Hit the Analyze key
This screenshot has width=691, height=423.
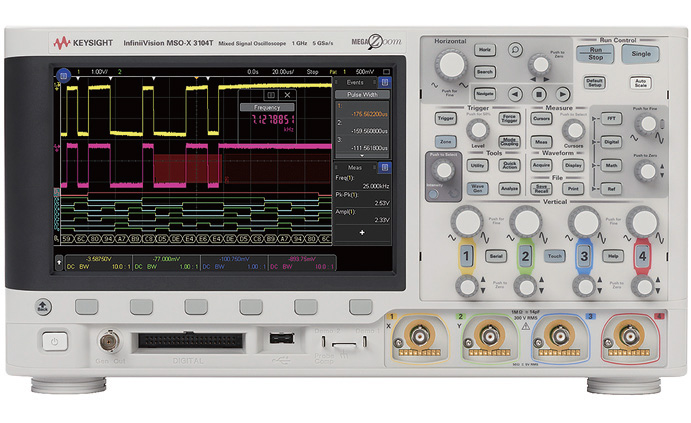[509, 189]
